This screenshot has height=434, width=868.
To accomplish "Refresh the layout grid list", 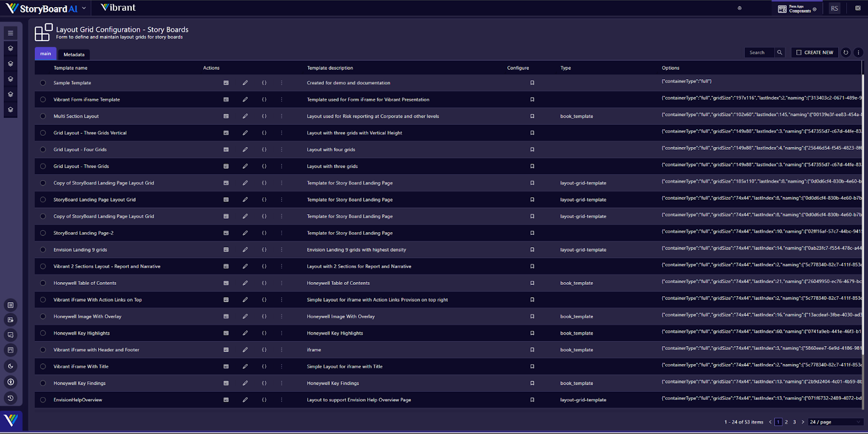I will coord(845,53).
